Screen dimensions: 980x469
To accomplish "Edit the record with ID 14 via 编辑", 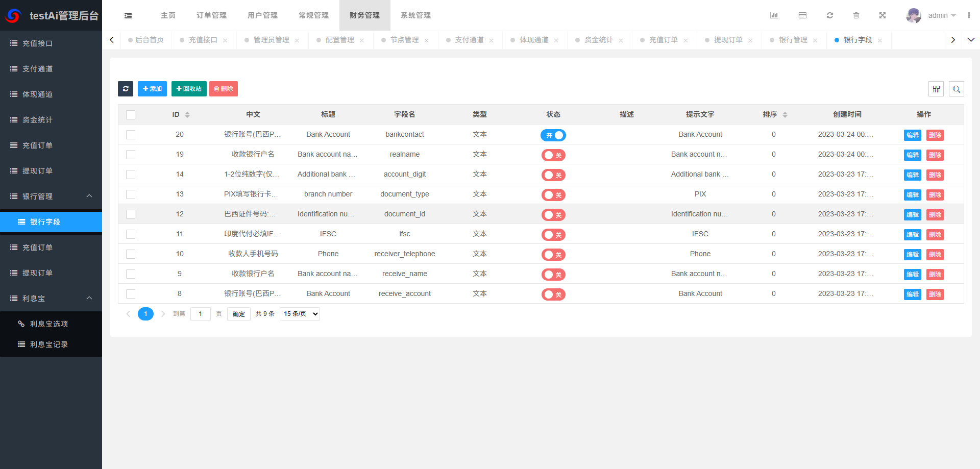I will click(912, 175).
